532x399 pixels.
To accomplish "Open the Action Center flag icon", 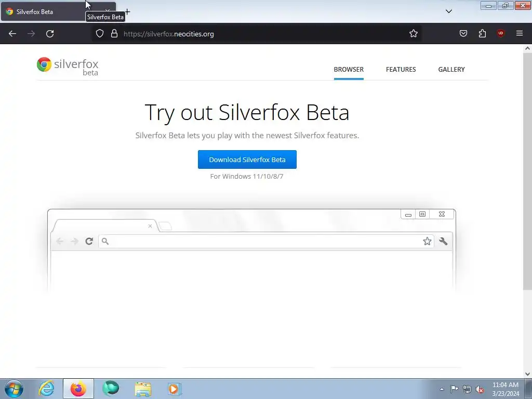I will click(x=454, y=389).
